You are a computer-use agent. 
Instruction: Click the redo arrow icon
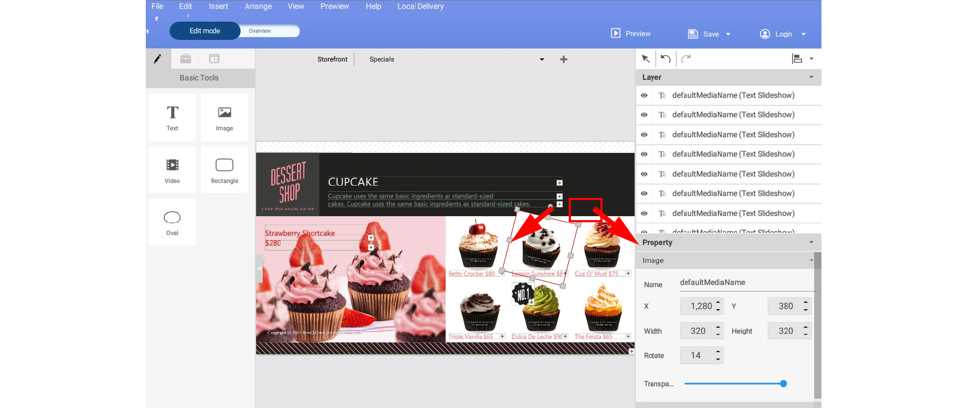tap(686, 59)
